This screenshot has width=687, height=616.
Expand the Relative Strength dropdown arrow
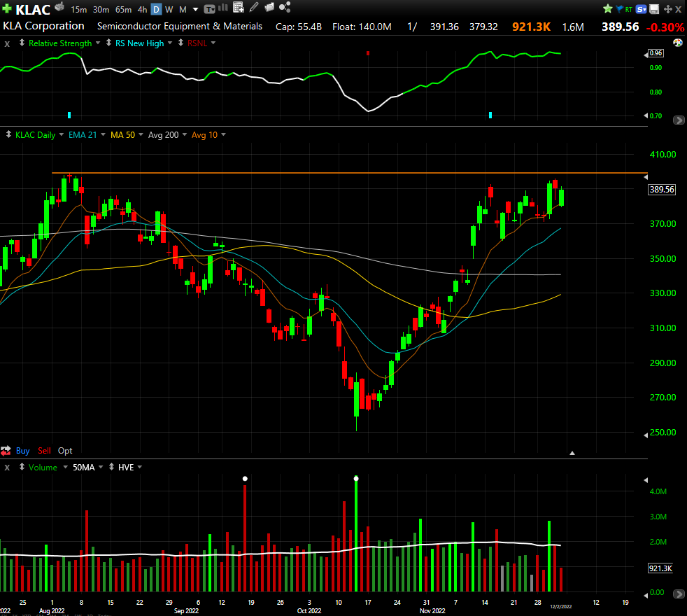coord(98,43)
